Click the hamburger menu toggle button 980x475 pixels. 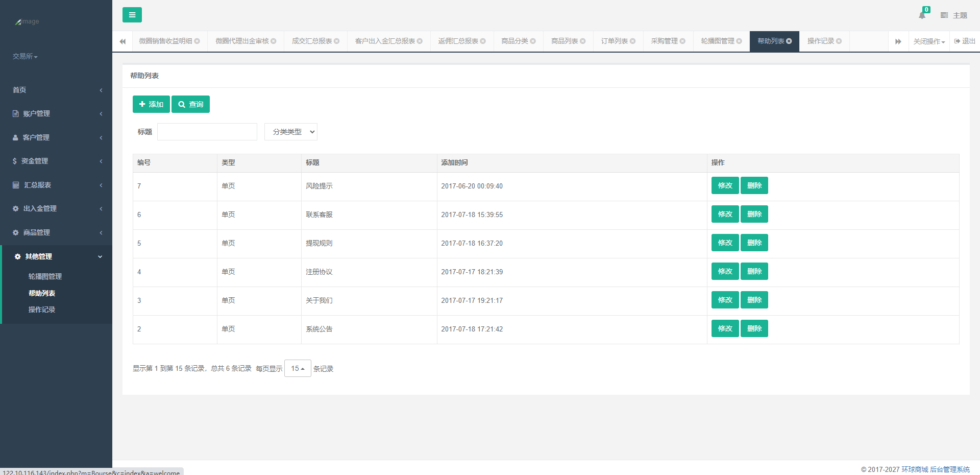132,15
